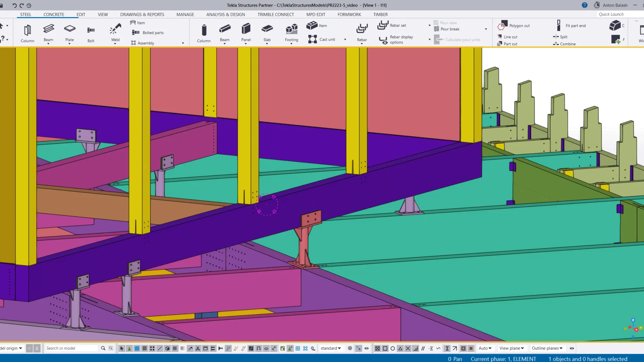Screen dimensions: 644x362
Task: Open the DRAWINGS & REPORTS tab
Action: coord(142,14)
